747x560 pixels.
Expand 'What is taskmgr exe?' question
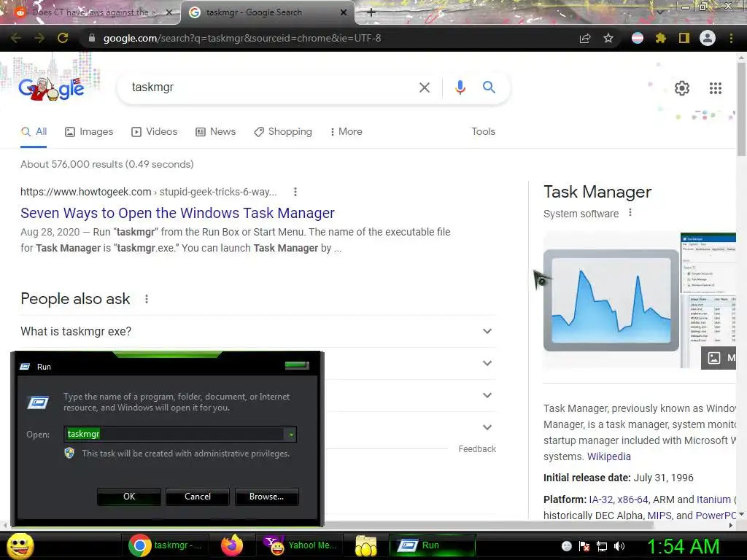[259, 332]
